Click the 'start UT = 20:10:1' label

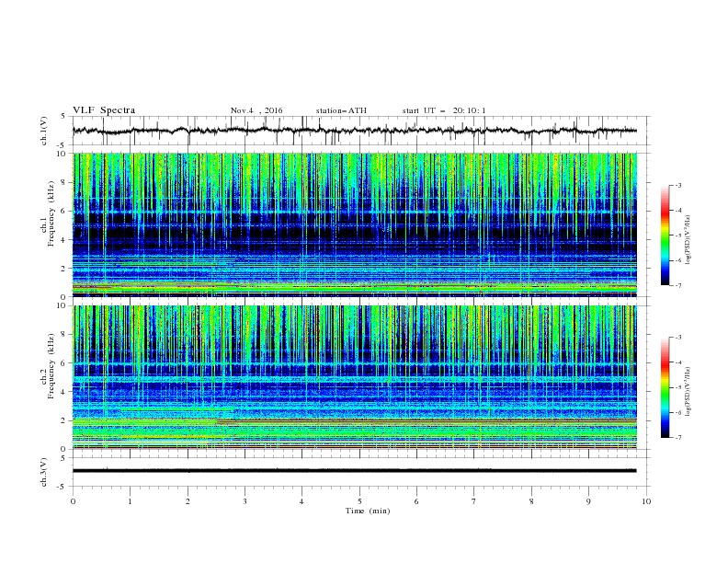pos(444,110)
